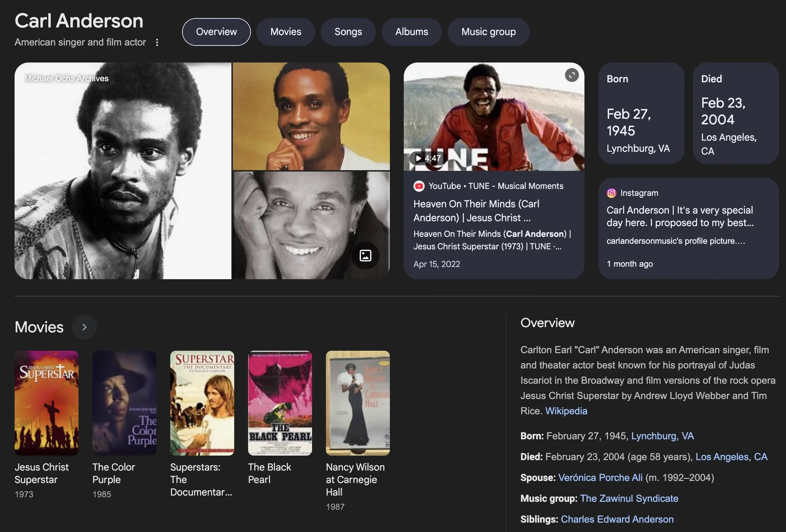Open The Black Pearl poster thumbnail

pyautogui.click(x=280, y=403)
